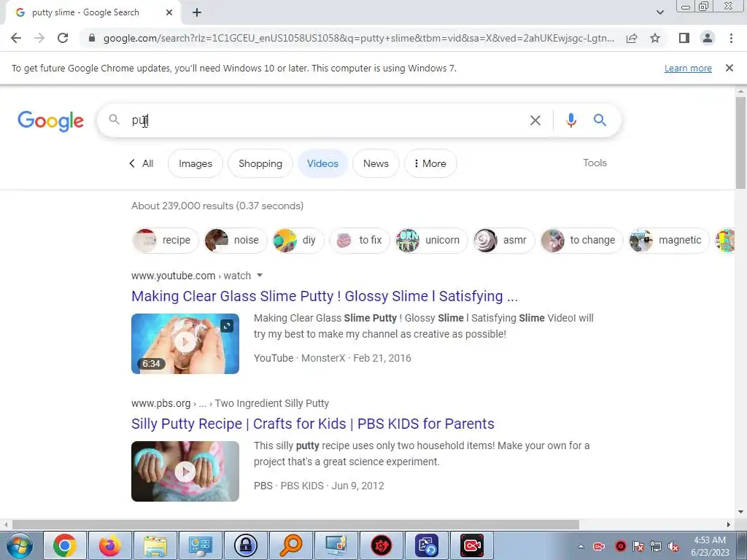The height and width of the screenshot is (560, 747).
Task: Filter results by to fix chip
Action: 359,240
